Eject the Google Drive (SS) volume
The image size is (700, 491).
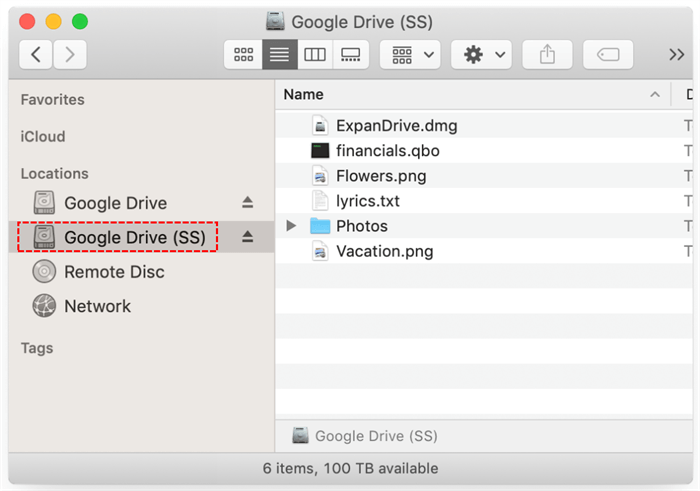(248, 237)
